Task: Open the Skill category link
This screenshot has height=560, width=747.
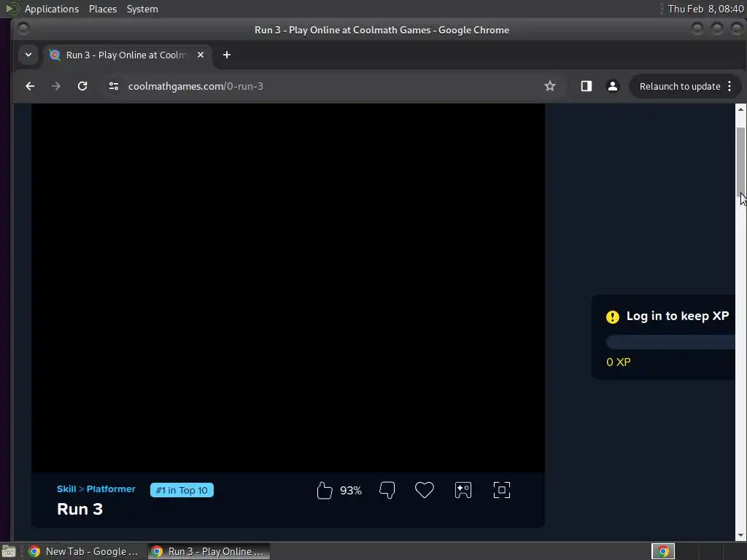Action: pos(66,489)
